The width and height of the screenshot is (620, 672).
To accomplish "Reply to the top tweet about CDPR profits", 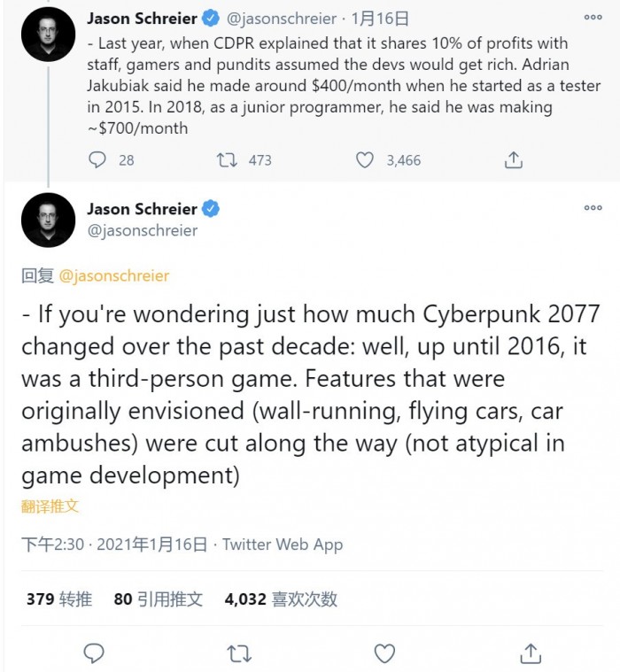I will click(x=99, y=160).
